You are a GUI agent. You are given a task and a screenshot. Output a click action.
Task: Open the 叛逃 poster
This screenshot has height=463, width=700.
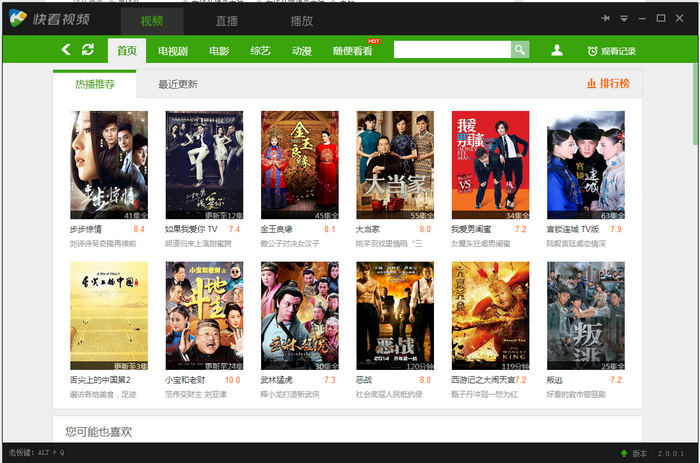click(x=586, y=316)
